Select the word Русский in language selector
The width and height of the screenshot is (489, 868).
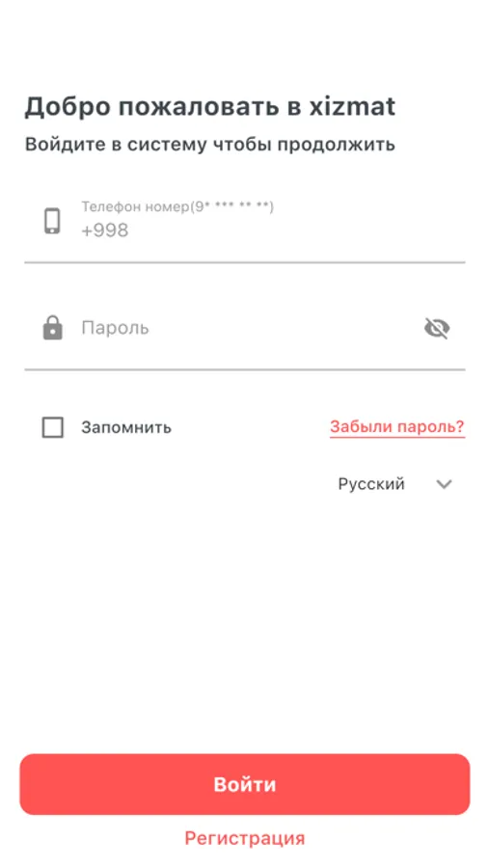[371, 484]
